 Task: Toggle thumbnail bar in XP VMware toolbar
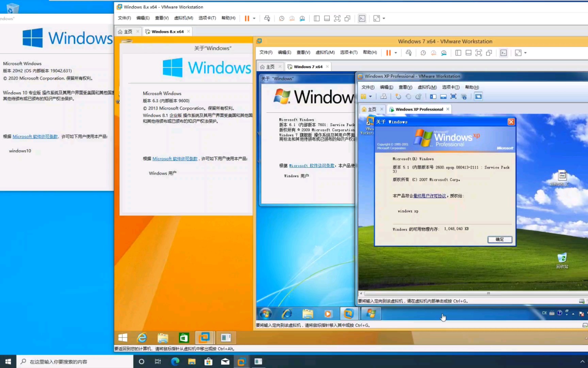(x=443, y=96)
